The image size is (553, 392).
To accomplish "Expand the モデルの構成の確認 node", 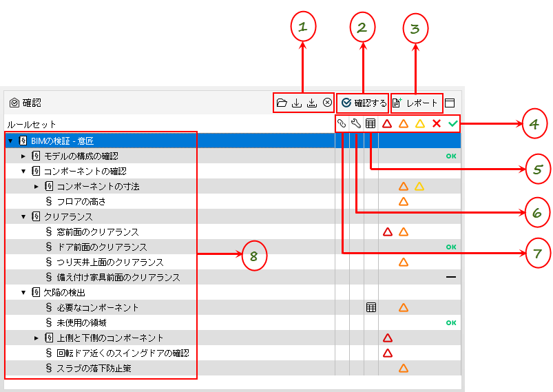I will click(x=23, y=156).
